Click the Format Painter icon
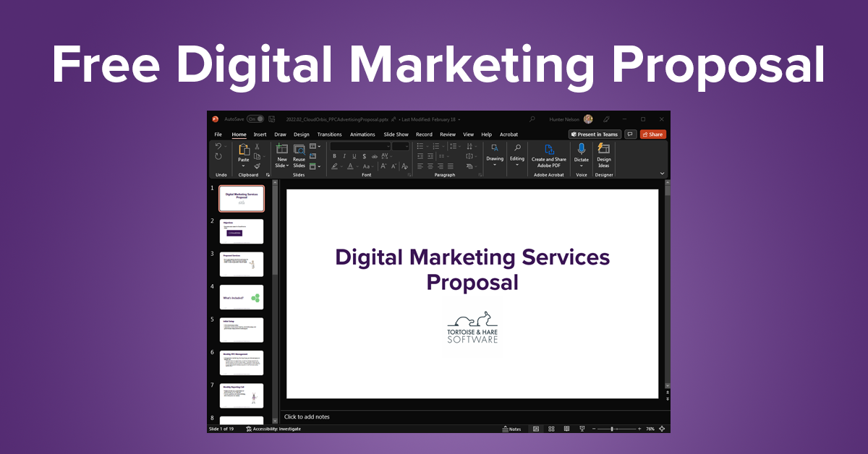This screenshot has width=868, height=454. point(257,166)
